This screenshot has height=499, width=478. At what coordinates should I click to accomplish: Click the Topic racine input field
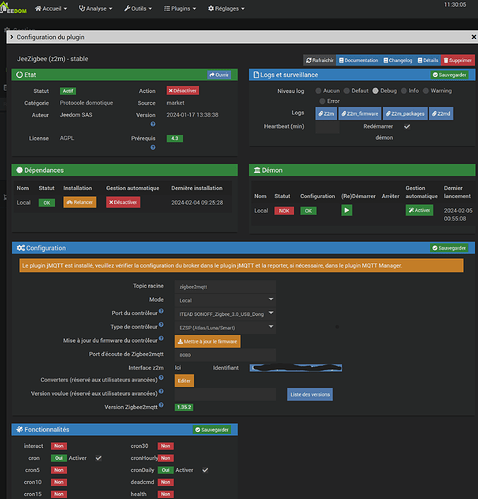pos(225,287)
